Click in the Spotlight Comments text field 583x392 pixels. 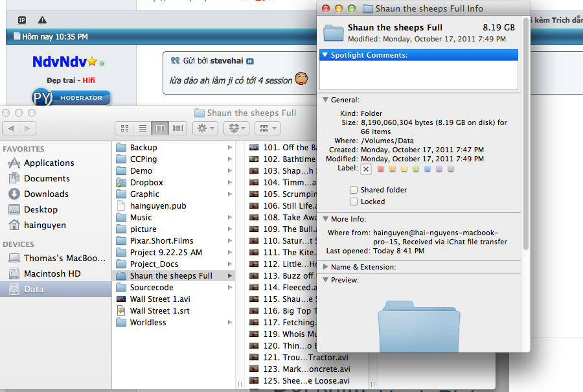pos(418,75)
